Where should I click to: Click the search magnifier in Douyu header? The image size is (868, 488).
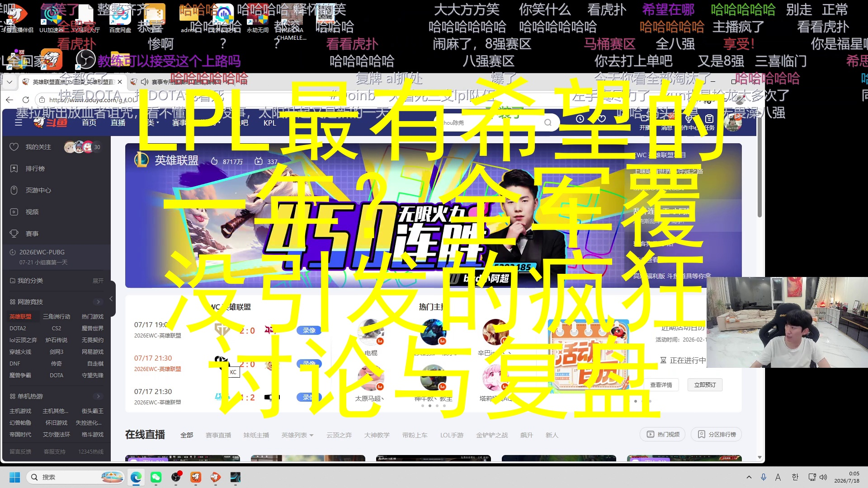click(548, 122)
